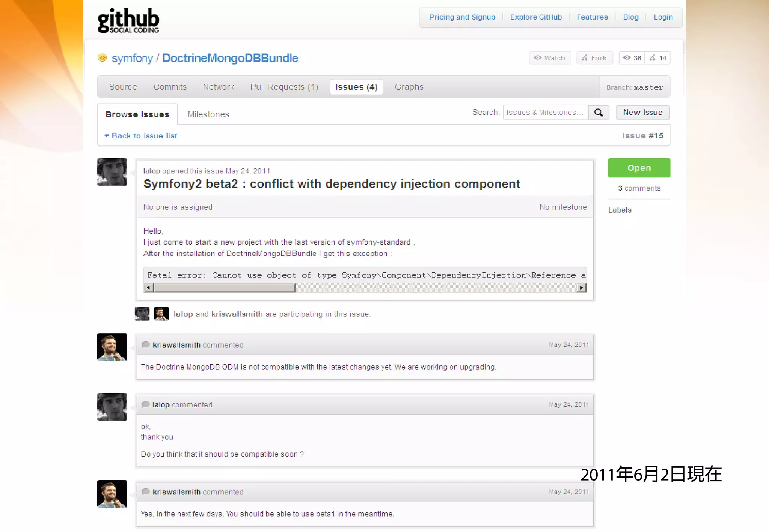Open the Branch: master selector
This screenshot has height=532, width=769.
pyautogui.click(x=635, y=87)
